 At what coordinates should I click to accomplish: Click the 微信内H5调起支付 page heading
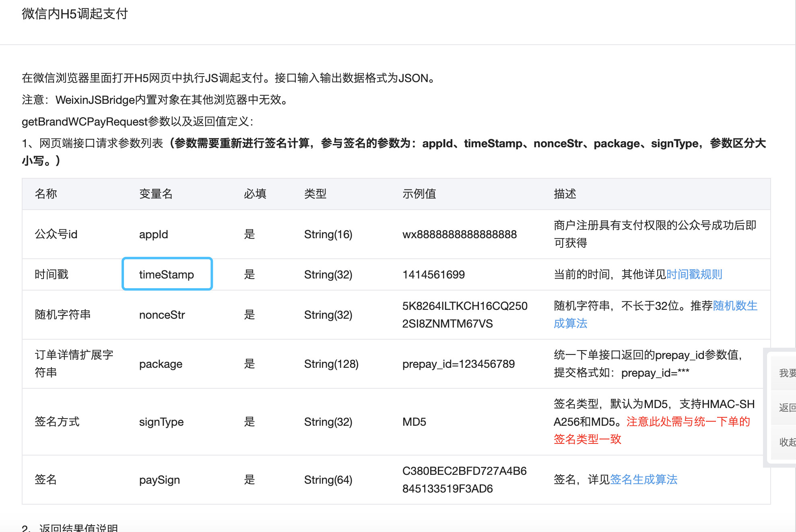point(75,14)
